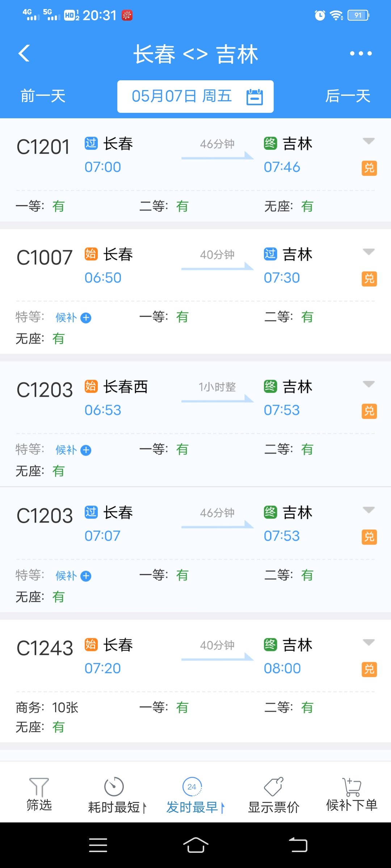The width and height of the screenshot is (391, 868).
Task: Tap the back arrow icon
Action: 24,54
